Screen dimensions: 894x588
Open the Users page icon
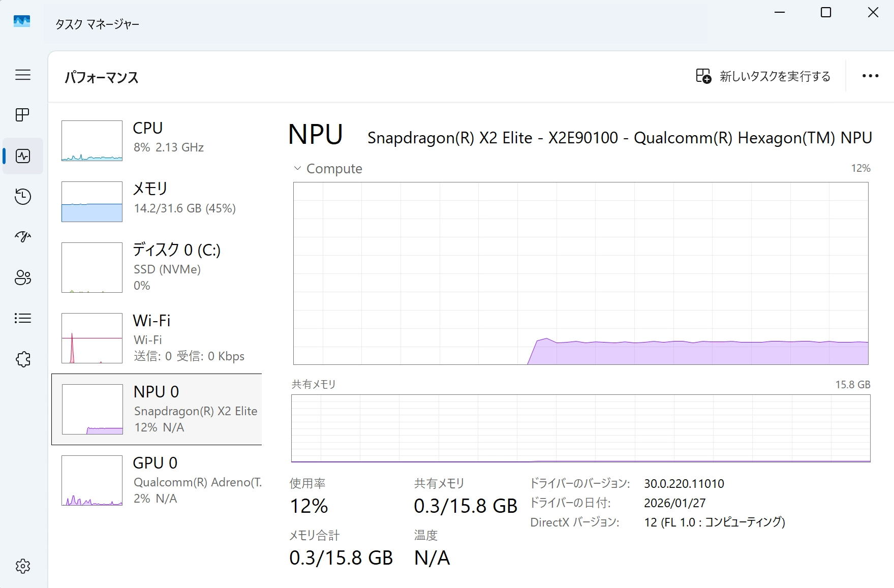pos(23,277)
